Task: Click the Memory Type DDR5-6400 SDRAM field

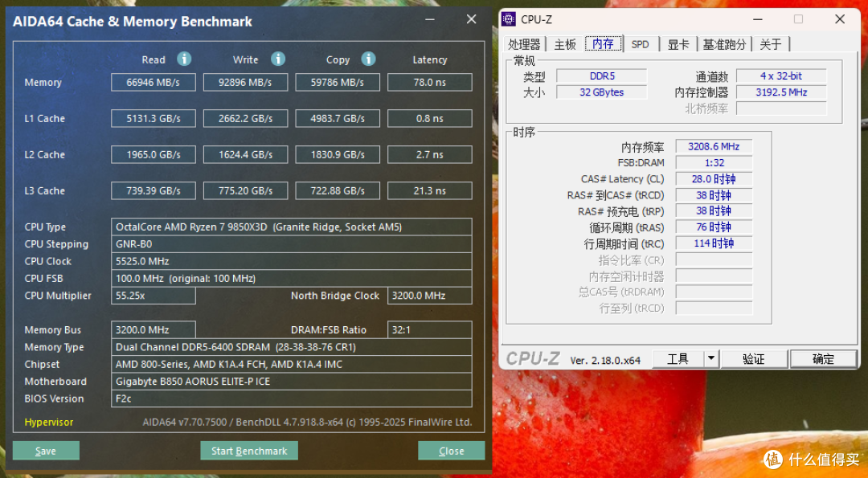Action: pos(292,347)
